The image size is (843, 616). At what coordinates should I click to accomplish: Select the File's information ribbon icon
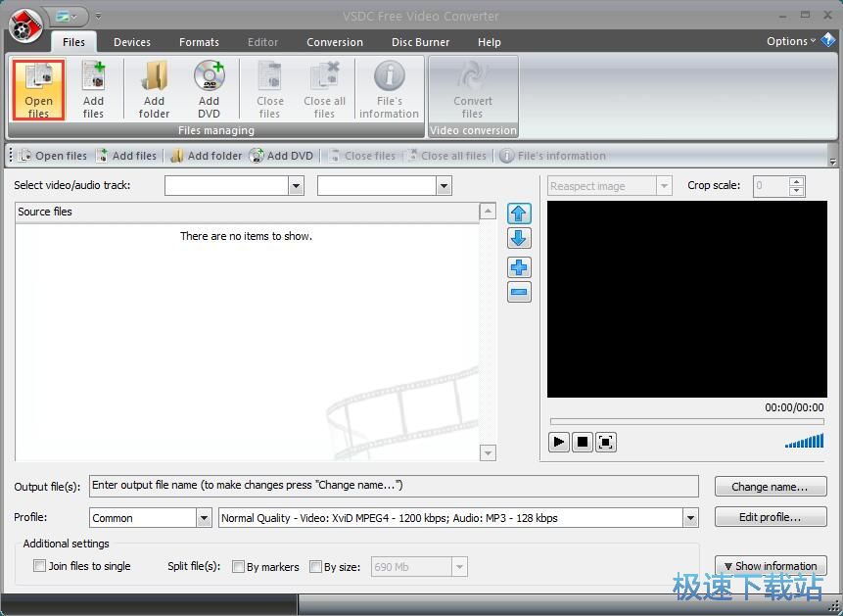pyautogui.click(x=388, y=88)
